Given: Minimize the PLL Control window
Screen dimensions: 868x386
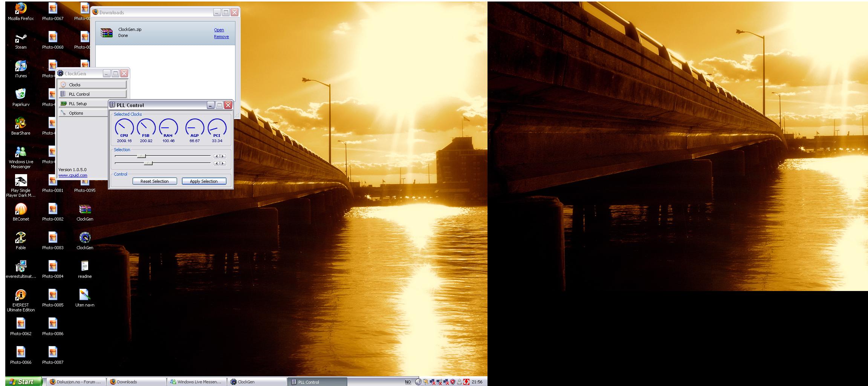Looking at the screenshot, I should (x=211, y=105).
